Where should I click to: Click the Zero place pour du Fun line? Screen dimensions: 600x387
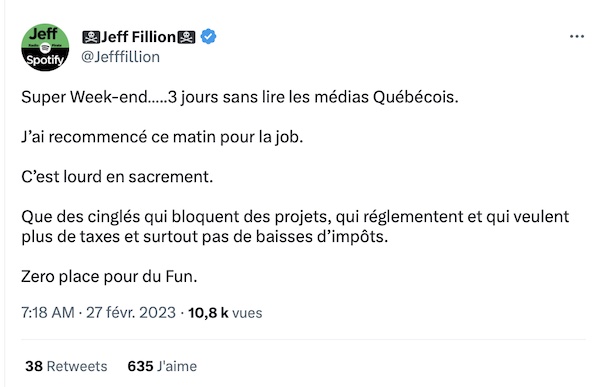point(109,276)
